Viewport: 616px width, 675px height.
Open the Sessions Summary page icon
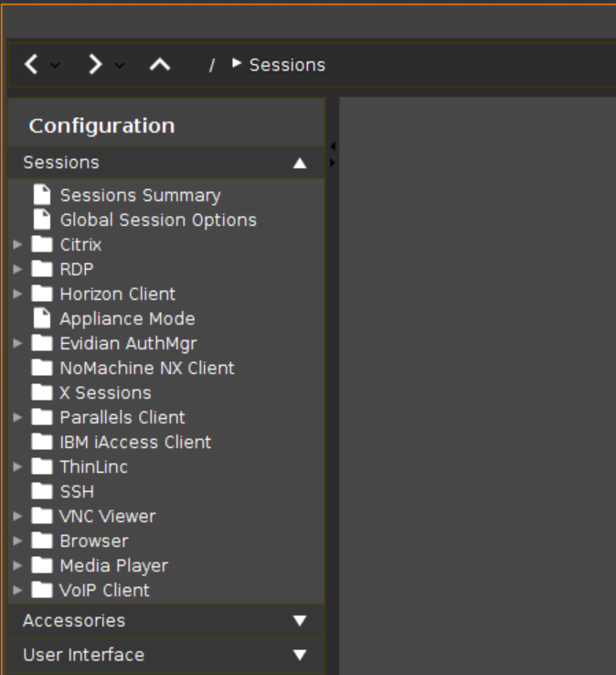point(42,195)
